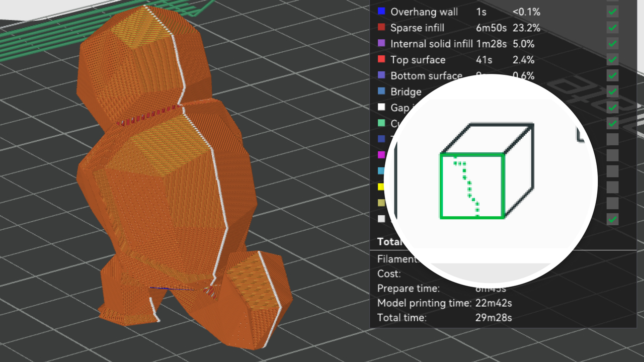Toggle the Bridge row visibility checkbox
The height and width of the screenshot is (362, 644).
pos(612,92)
